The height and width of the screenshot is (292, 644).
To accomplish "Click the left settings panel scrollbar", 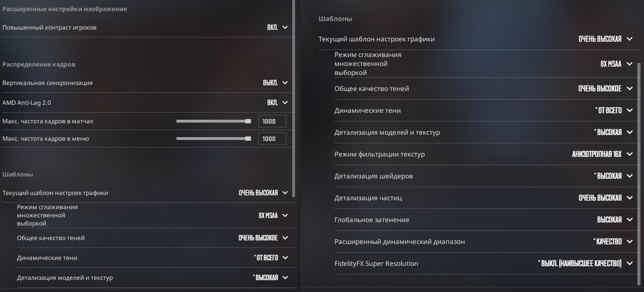I will pos(294,98).
